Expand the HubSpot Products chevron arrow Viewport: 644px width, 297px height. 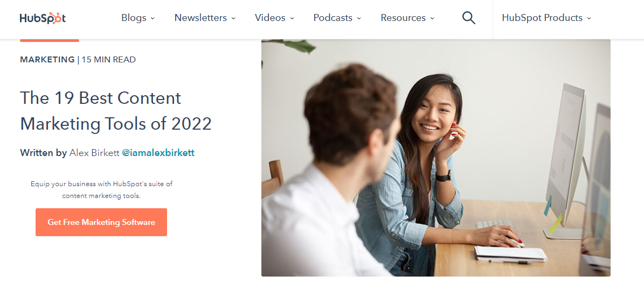[x=589, y=18]
